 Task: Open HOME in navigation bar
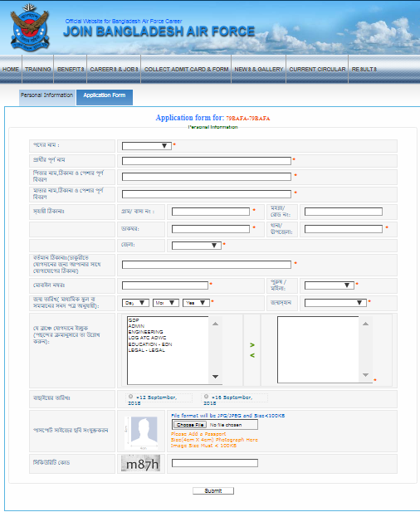click(x=11, y=69)
